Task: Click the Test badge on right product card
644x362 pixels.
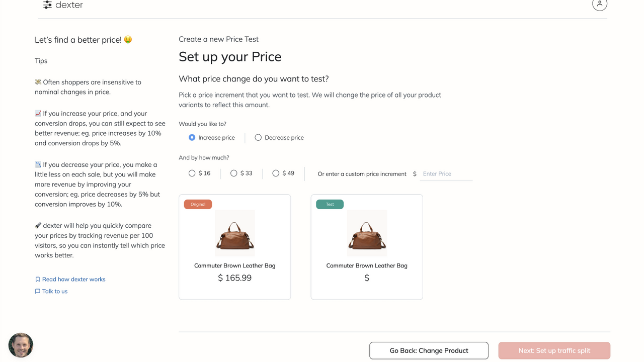Action: pyautogui.click(x=330, y=204)
